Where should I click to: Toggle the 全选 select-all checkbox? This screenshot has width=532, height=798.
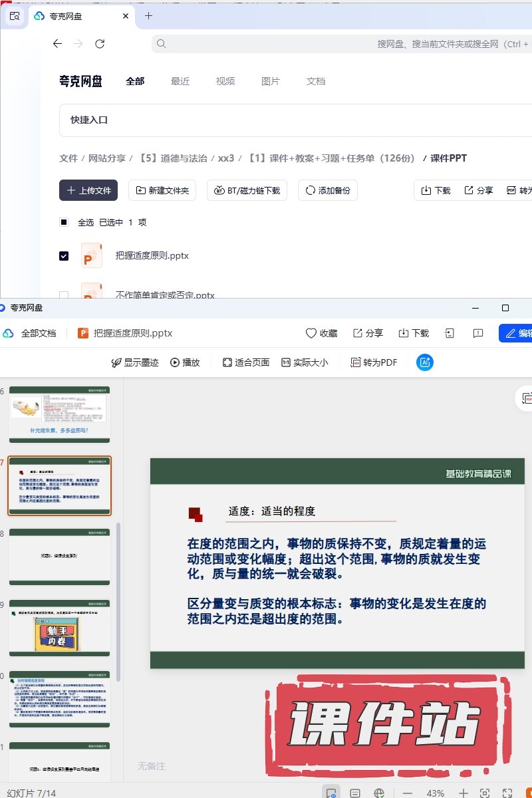(64, 222)
